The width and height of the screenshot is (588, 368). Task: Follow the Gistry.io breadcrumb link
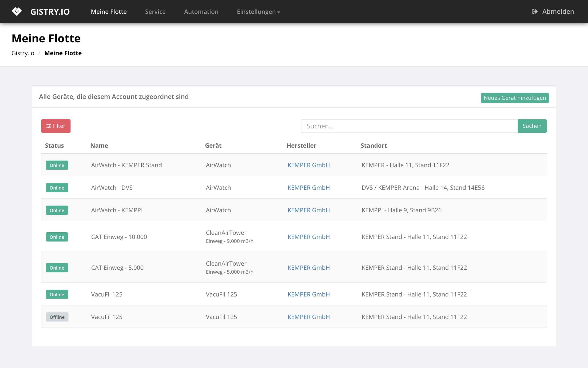23,53
